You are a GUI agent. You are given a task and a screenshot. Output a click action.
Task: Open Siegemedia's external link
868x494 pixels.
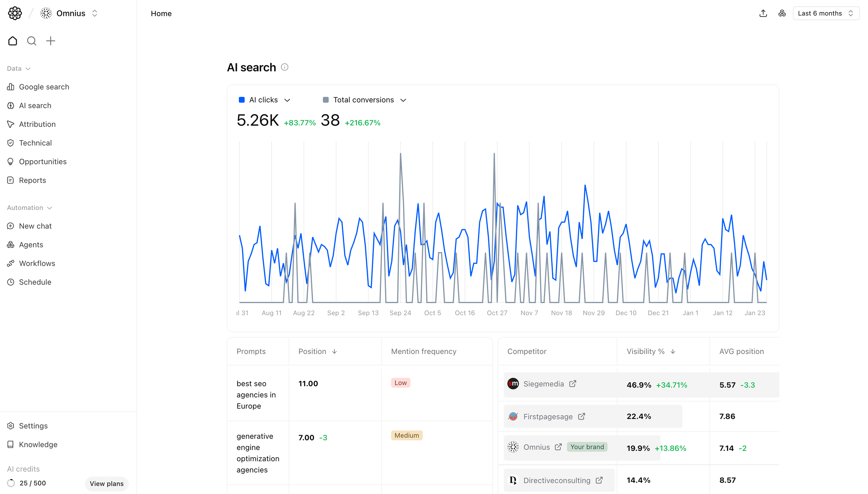point(573,383)
